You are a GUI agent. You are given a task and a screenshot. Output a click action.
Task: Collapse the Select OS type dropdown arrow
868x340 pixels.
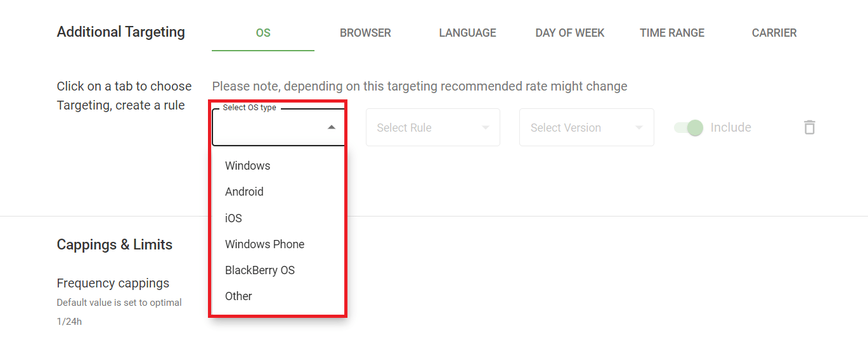(x=331, y=127)
